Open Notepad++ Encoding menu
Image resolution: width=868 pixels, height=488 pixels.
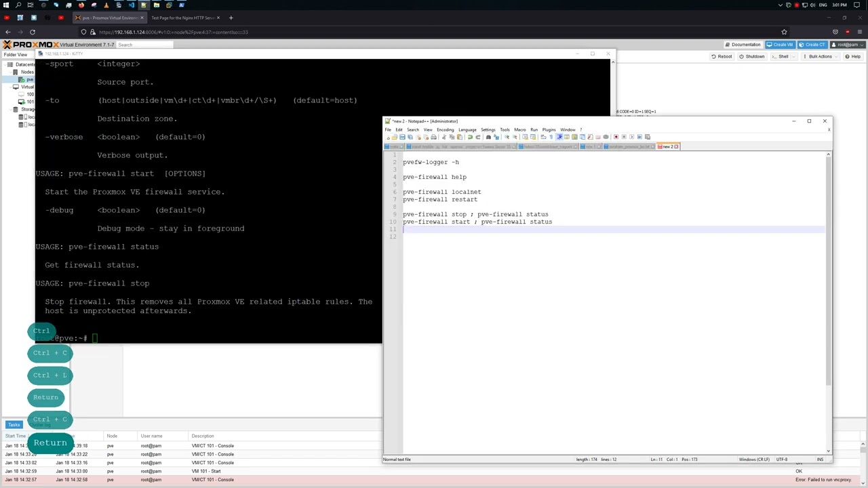pyautogui.click(x=445, y=129)
